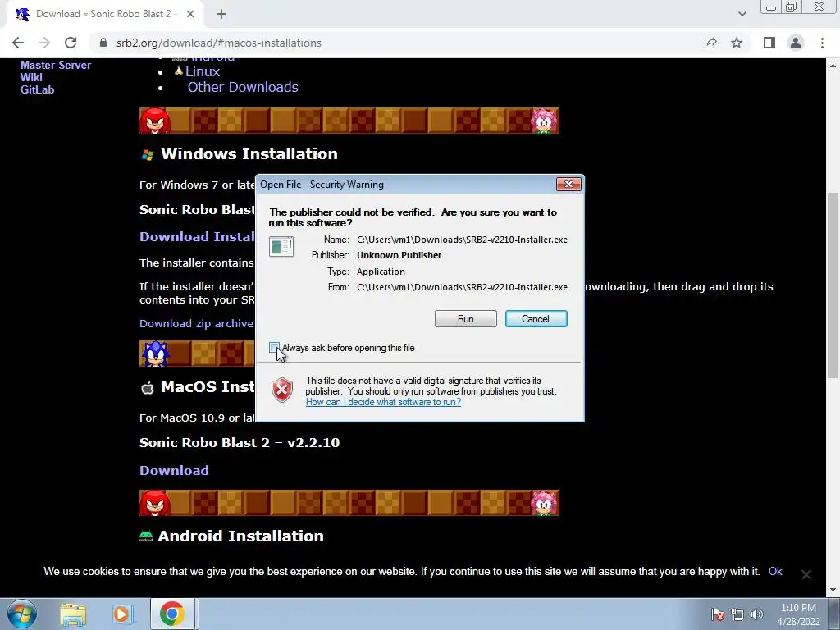The image size is (840, 630).
Task: Click the red shield warning icon
Action: coord(282,390)
